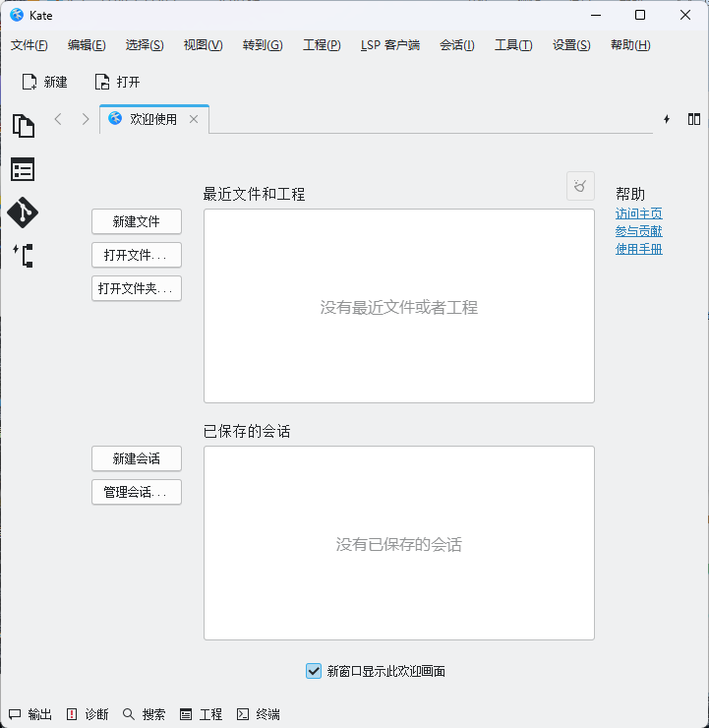This screenshot has width=709, height=728.
Task: Open the symbol outline sidebar icon
Action: coord(23,256)
